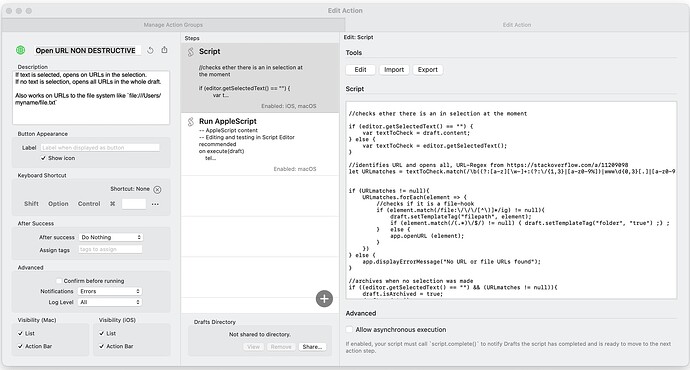690x370 pixels.
Task: Toggle the Show icon checkbox
Action: [43, 158]
